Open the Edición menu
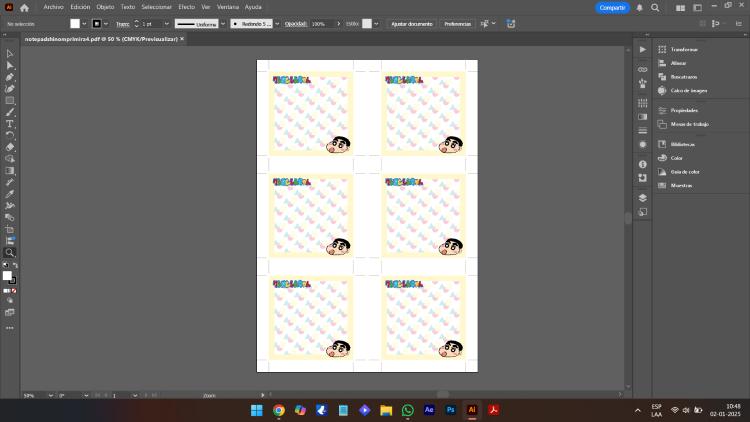The height and width of the screenshot is (422, 750). point(80,7)
